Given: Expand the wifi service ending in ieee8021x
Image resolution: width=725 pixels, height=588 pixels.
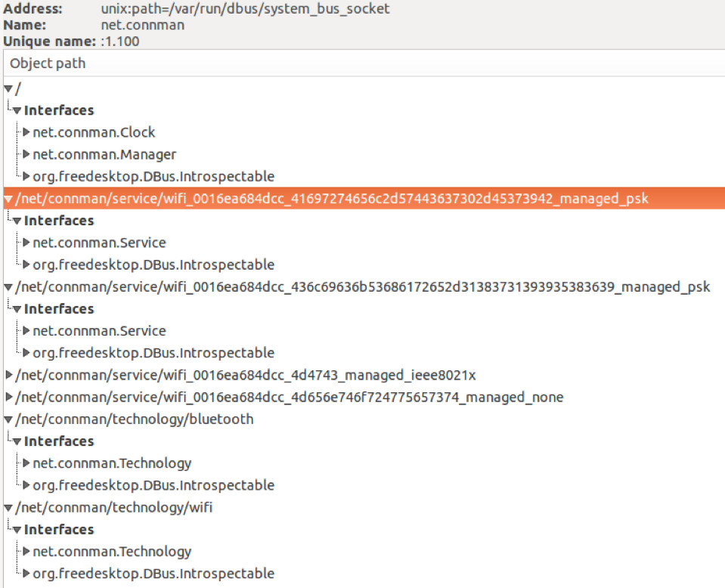Looking at the screenshot, I should click(8, 375).
